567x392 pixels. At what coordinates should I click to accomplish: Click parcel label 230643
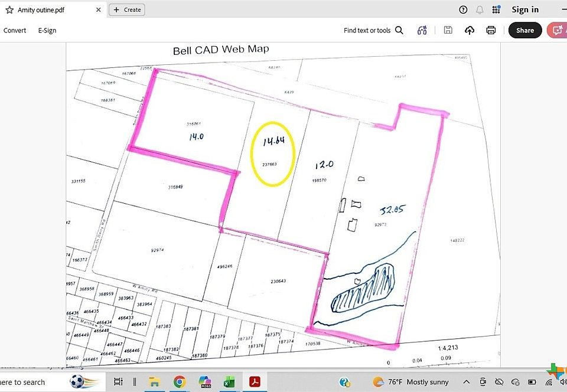click(x=278, y=281)
